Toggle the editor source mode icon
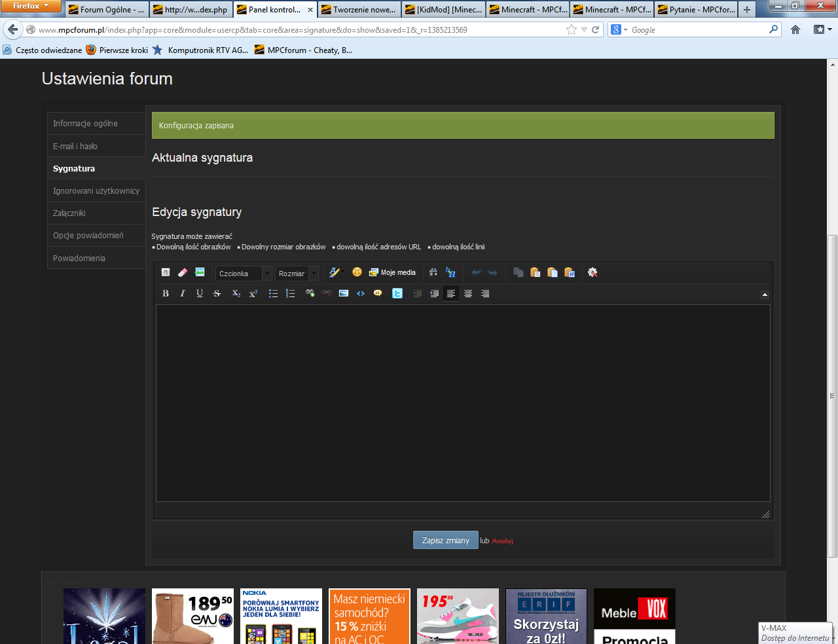Viewport: 838px width, 644px height. point(166,272)
